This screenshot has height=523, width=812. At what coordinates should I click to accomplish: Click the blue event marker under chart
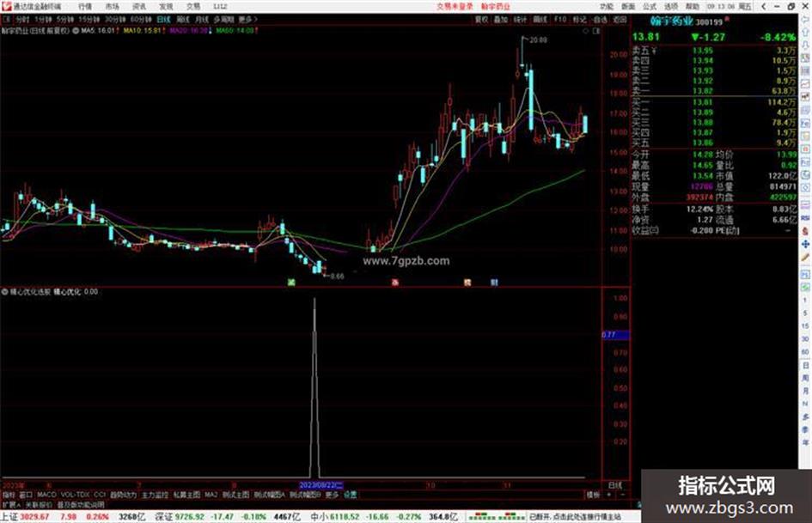click(494, 283)
